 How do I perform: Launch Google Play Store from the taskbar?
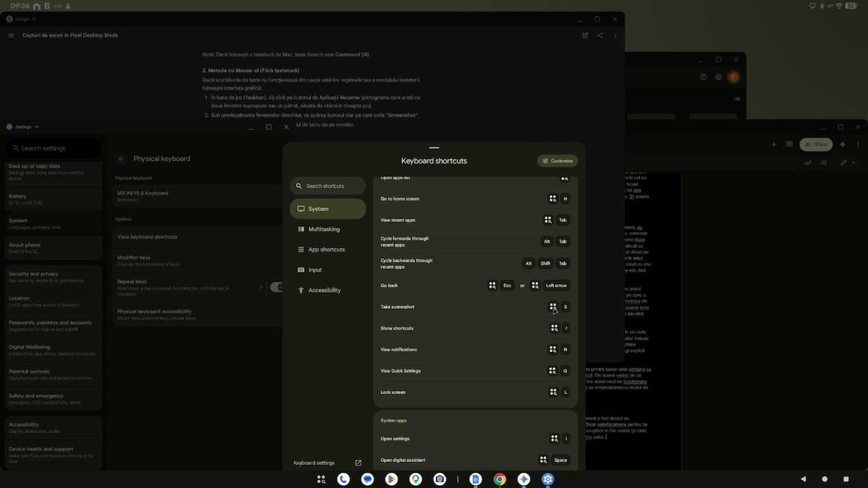(x=391, y=479)
